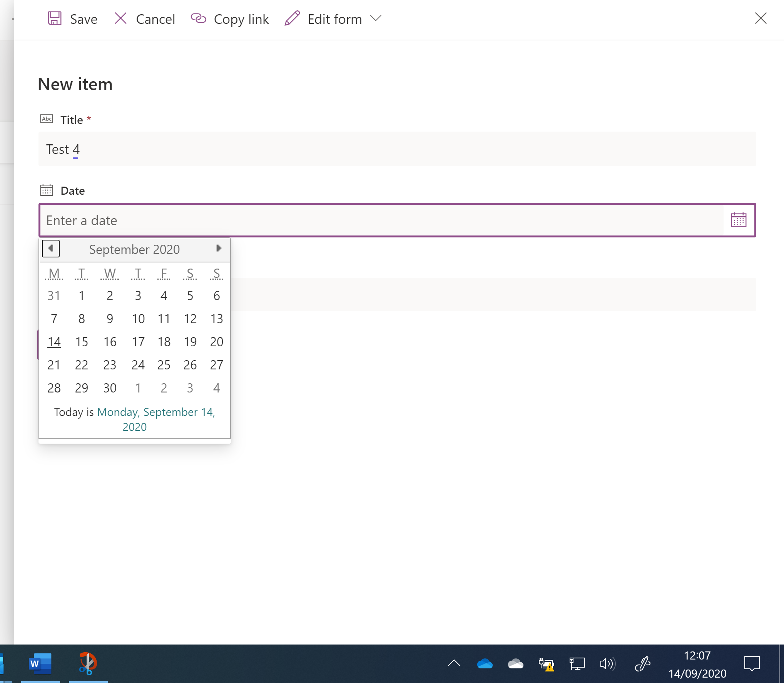
Task: Click the OneDrive blue cloud tray icon
Action: pos(484,663)
